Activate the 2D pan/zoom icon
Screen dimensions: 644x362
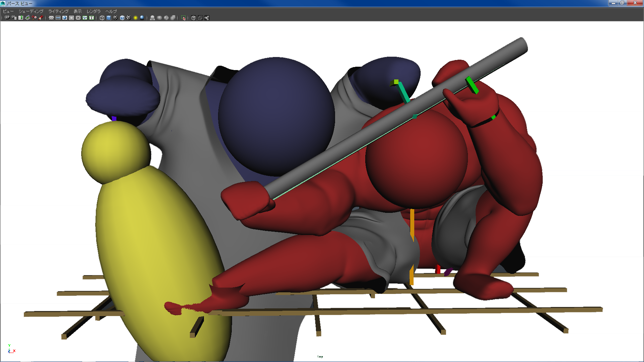(x=34, y=18)
